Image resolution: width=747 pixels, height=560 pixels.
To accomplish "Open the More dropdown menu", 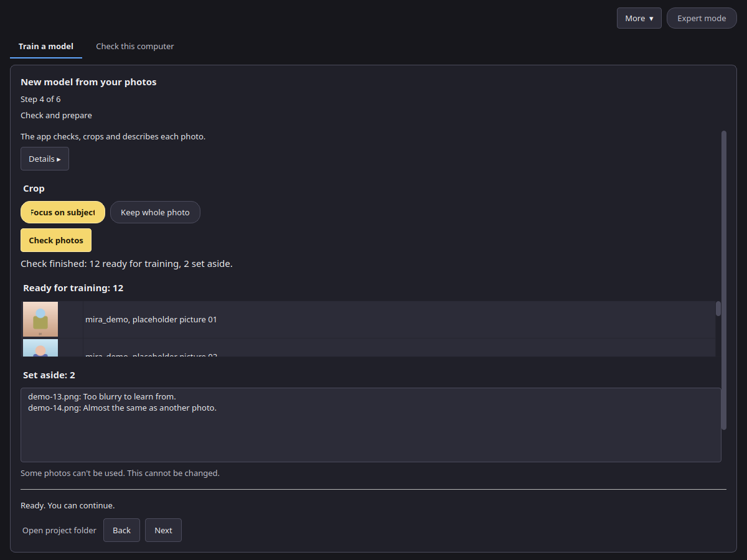I will [639, 18].
